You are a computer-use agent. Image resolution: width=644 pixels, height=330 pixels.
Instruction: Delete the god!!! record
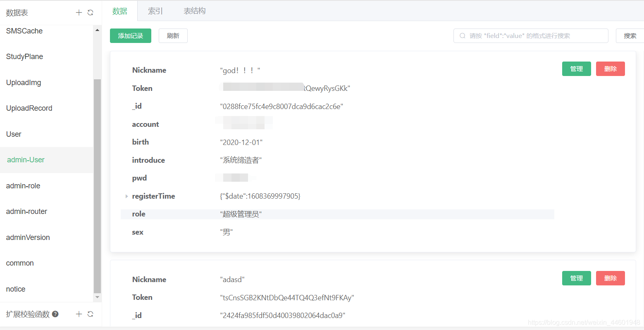click(611, 69)
